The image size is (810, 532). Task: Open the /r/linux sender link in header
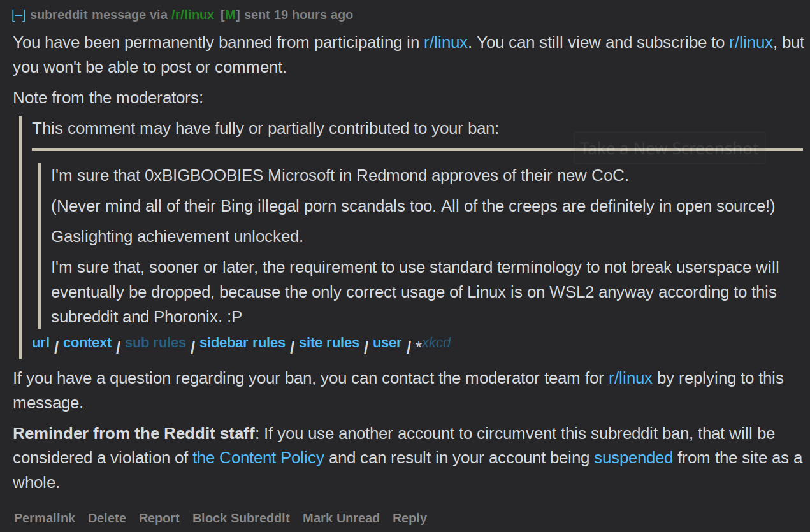192,15
